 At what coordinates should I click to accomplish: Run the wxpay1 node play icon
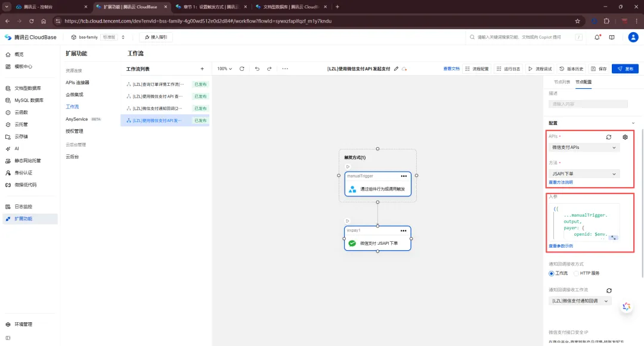[x=348, y=221]
